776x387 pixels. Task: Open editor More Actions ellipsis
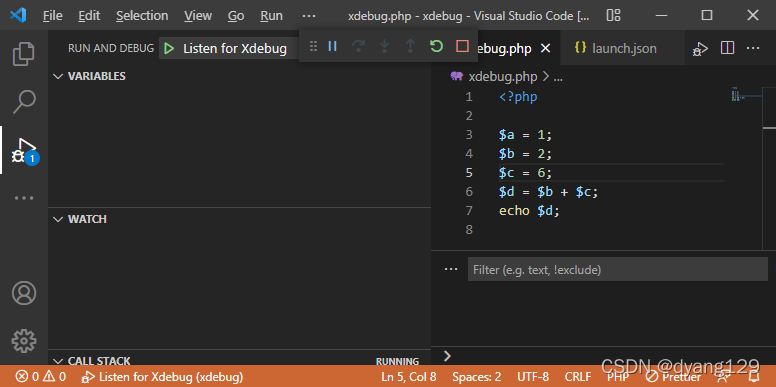(753, 48)
